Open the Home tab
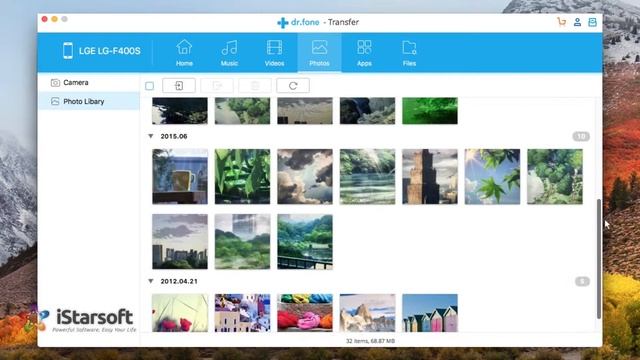Screen dimensions: 640x360 pyautogui.click(x=184, y=53)
